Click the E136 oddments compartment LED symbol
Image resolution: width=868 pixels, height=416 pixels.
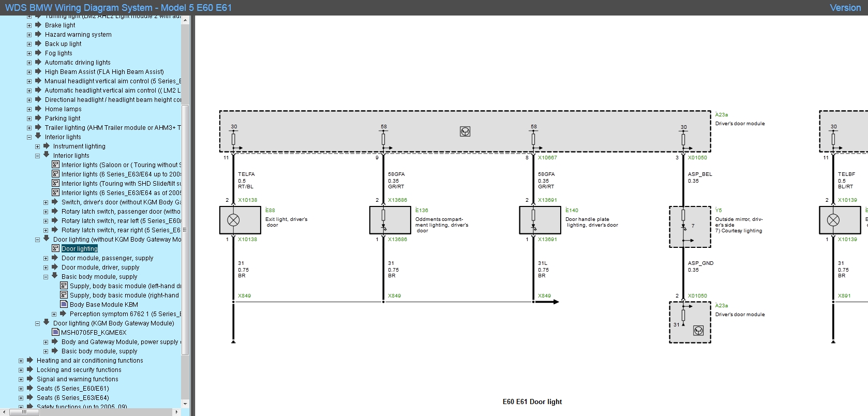tap(383, 220)
